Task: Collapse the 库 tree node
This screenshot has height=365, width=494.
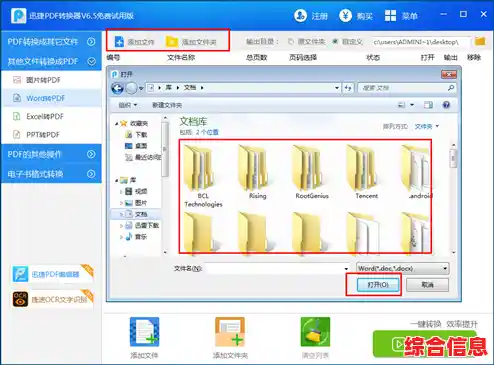Action: click(x=117, y=180)
